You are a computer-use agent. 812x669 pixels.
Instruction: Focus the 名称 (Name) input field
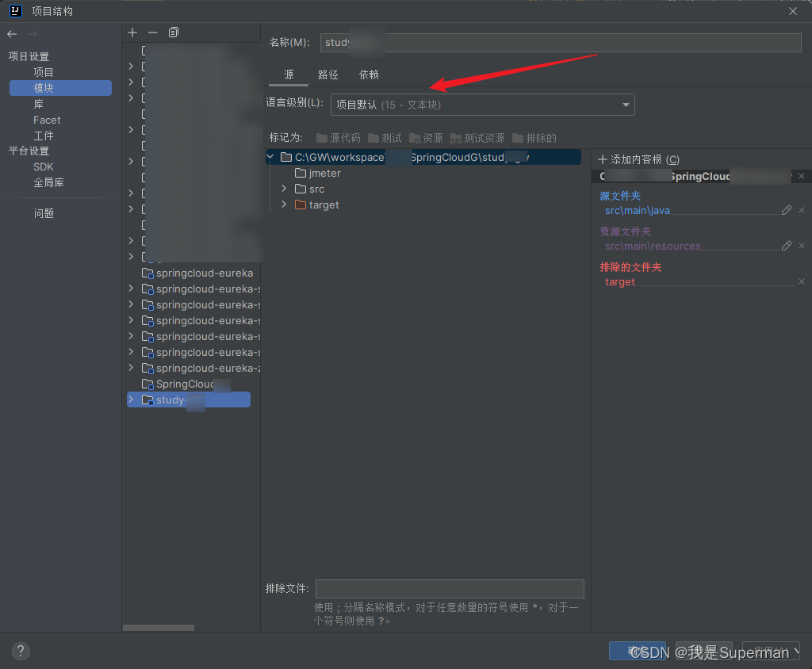(x=561, y=43)
